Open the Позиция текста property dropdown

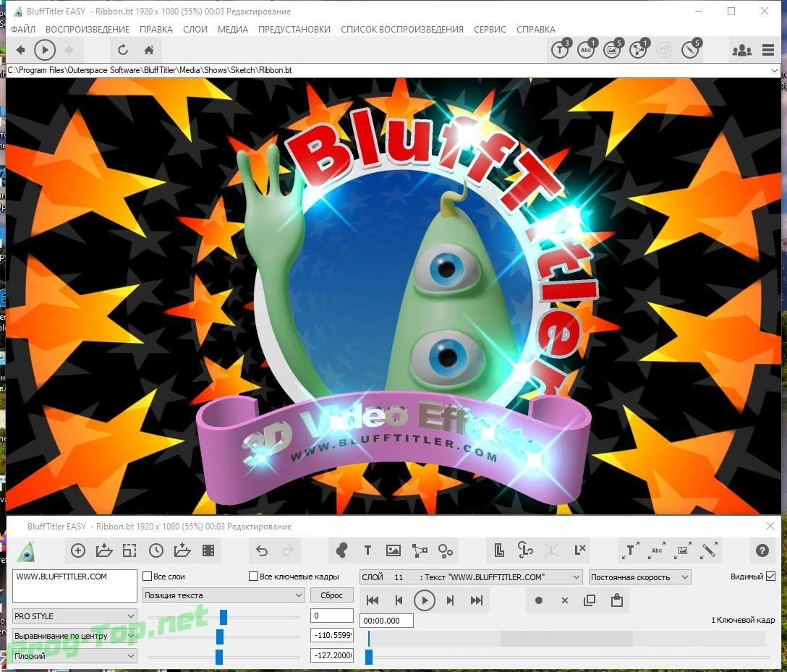(x=224, y=595)
